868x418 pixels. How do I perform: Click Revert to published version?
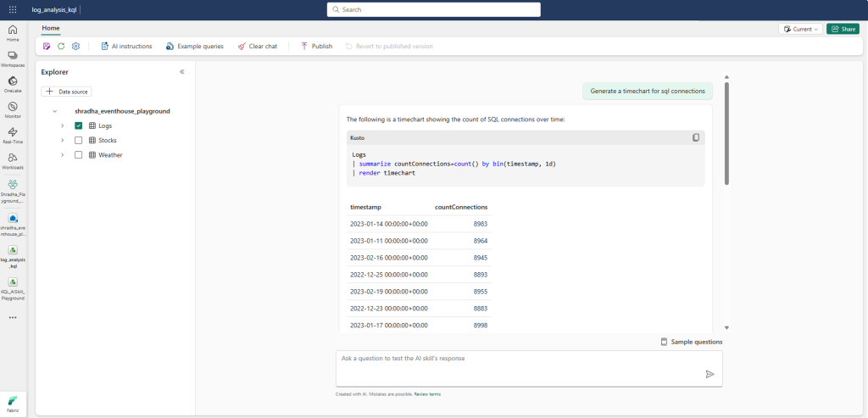coord(388,47)
